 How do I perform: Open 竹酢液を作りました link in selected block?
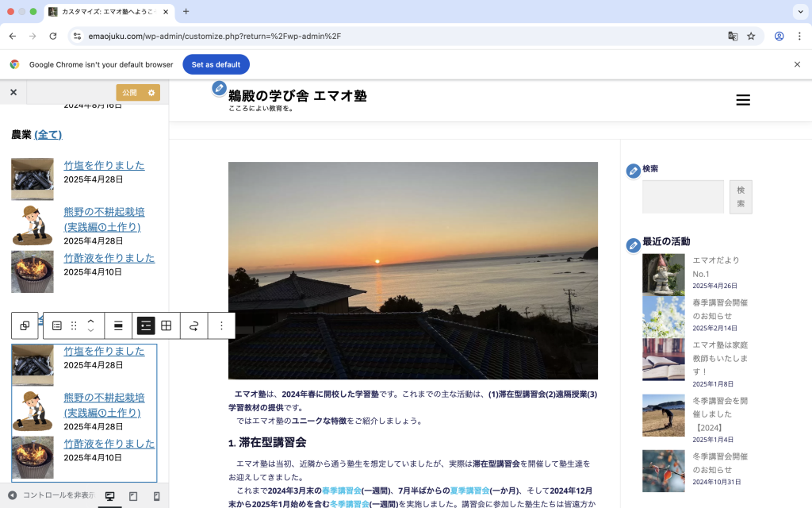(x=109, y=444)
